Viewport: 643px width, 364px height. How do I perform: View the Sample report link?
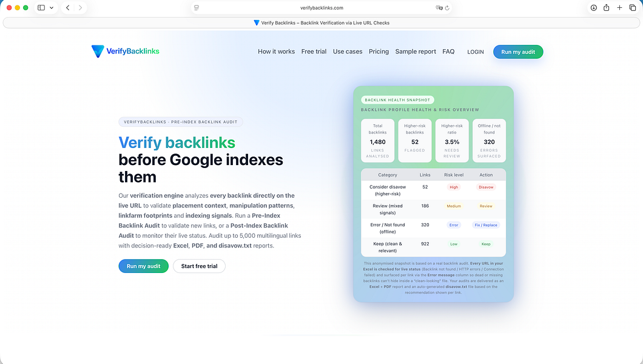416,52
